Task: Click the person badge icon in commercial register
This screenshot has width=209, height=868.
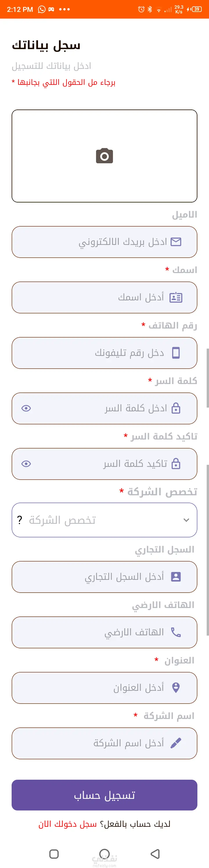Action: [x=176, y=577]
